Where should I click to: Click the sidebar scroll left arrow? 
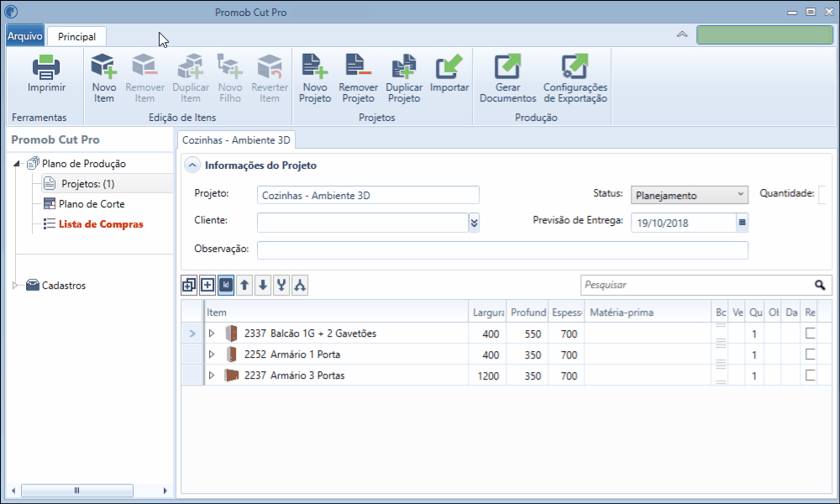(13, 490)
